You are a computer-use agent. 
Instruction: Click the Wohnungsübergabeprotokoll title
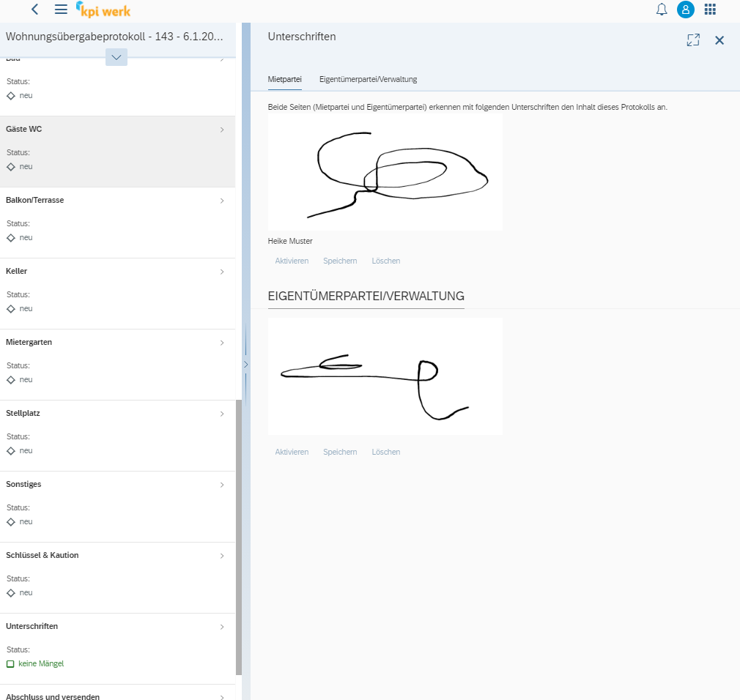click(x=114, y=37)
